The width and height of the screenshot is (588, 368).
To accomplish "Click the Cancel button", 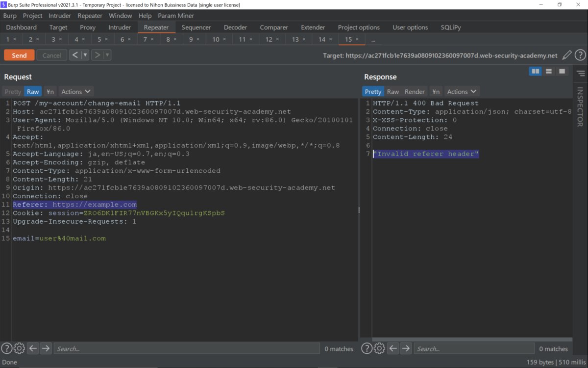I will coord(51,55).
